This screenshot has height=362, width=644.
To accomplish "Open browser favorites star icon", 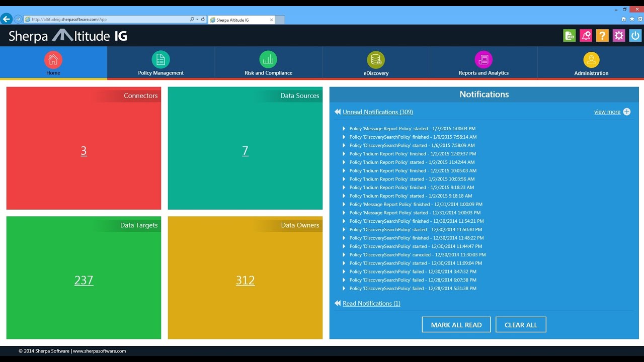I will point(632,19).
